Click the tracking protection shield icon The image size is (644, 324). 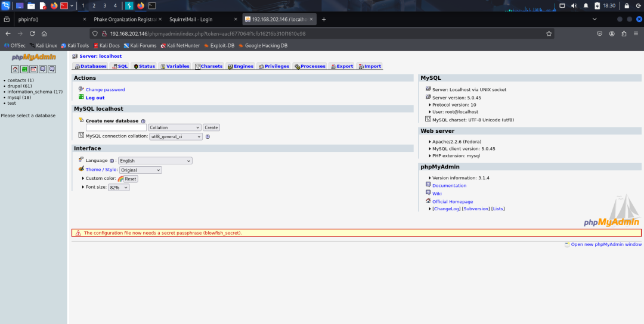95,33
